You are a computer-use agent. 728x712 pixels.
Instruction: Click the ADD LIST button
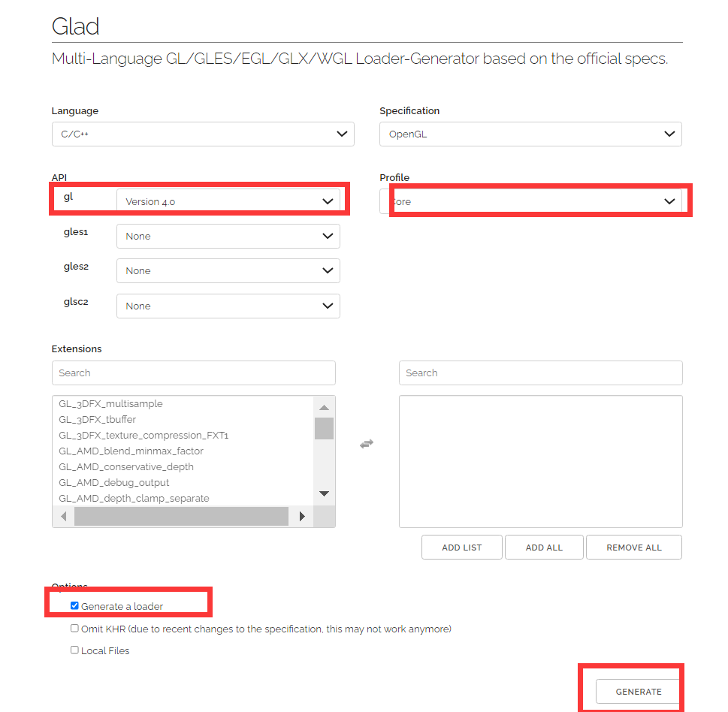pos(462,548)
